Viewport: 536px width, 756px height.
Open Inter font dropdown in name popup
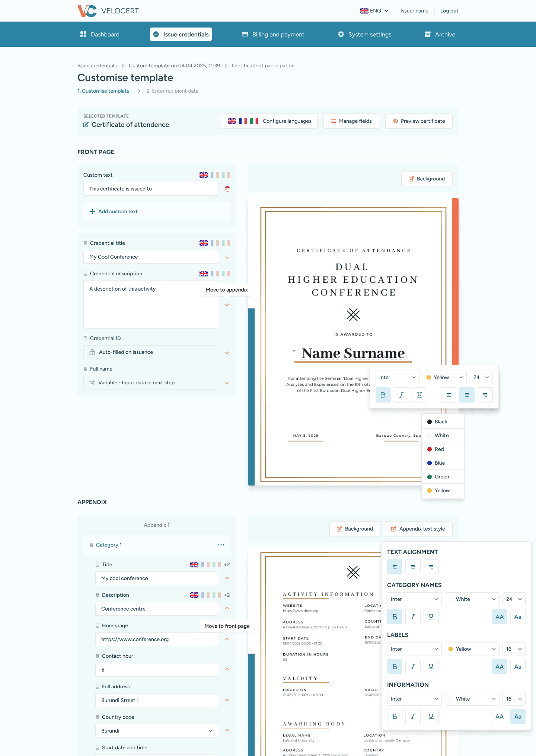[398, 377]
